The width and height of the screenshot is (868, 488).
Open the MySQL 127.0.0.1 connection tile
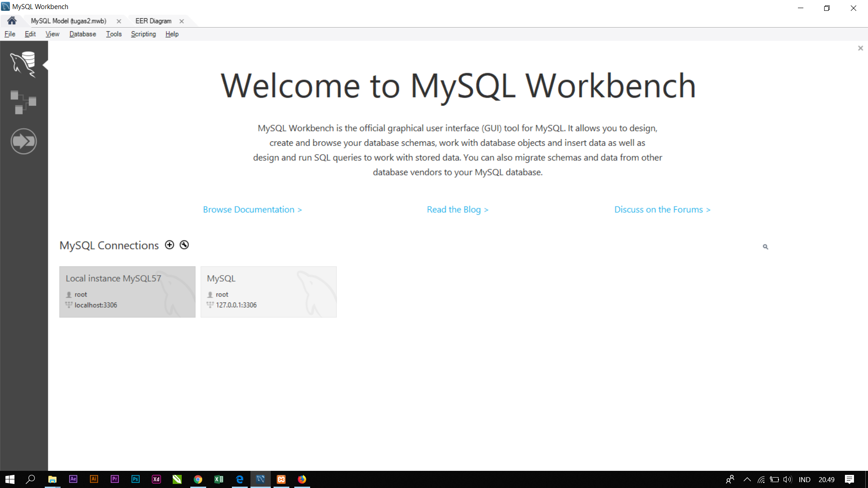(x=269, y=292)
